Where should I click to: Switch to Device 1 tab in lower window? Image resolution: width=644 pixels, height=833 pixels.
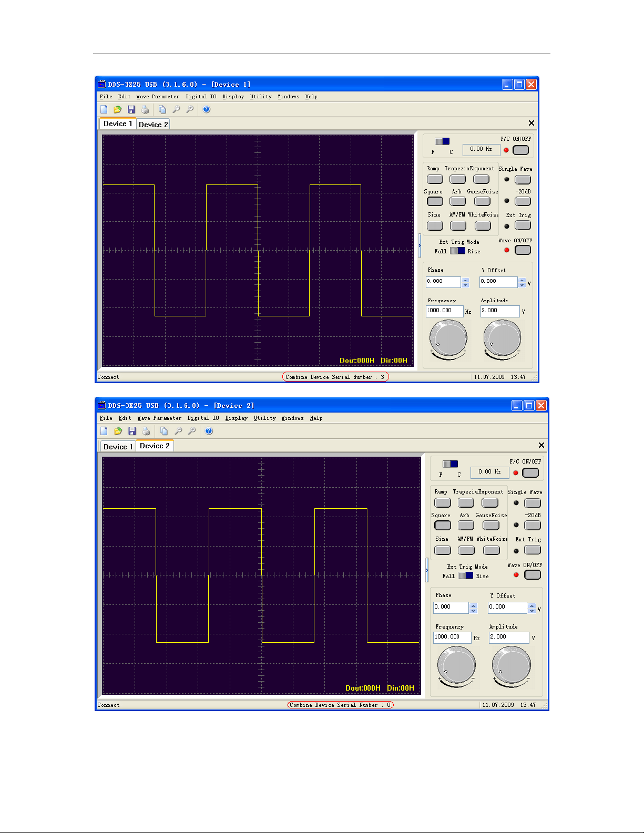point(118,447)
